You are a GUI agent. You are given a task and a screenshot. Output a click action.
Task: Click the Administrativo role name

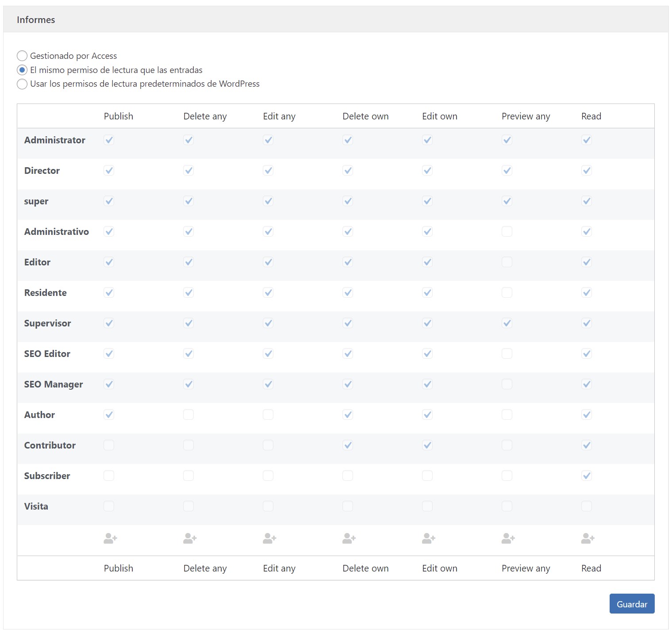(57, 231)
